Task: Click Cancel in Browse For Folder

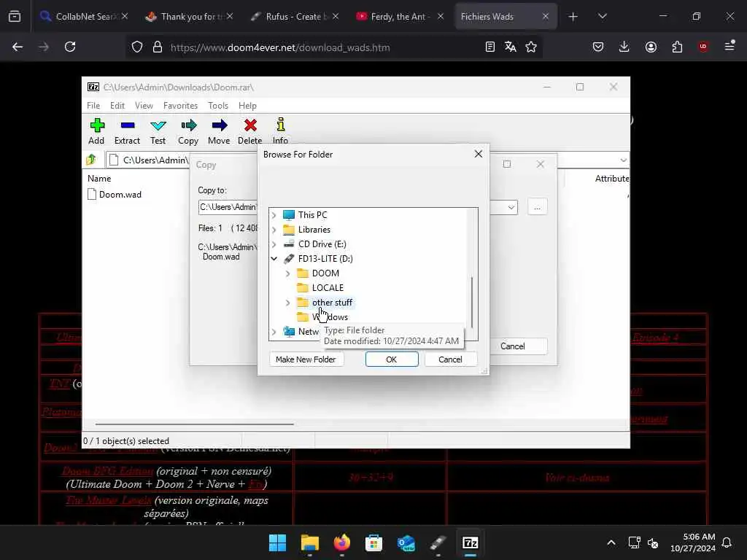Action: [x=450, y=359]
